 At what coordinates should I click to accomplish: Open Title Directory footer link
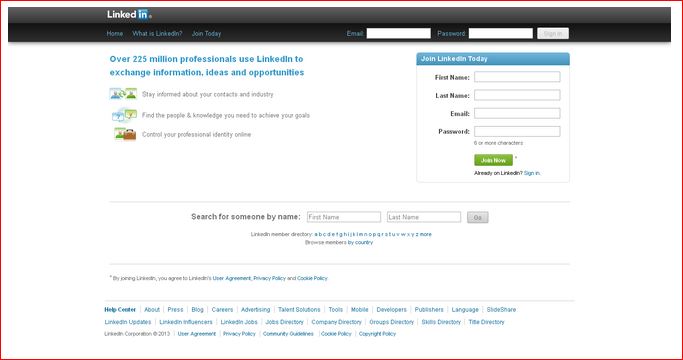486,322
